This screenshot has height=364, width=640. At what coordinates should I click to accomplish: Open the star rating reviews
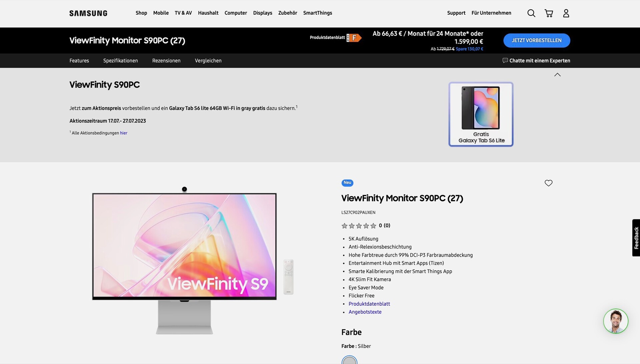click(x=366, y=225)
